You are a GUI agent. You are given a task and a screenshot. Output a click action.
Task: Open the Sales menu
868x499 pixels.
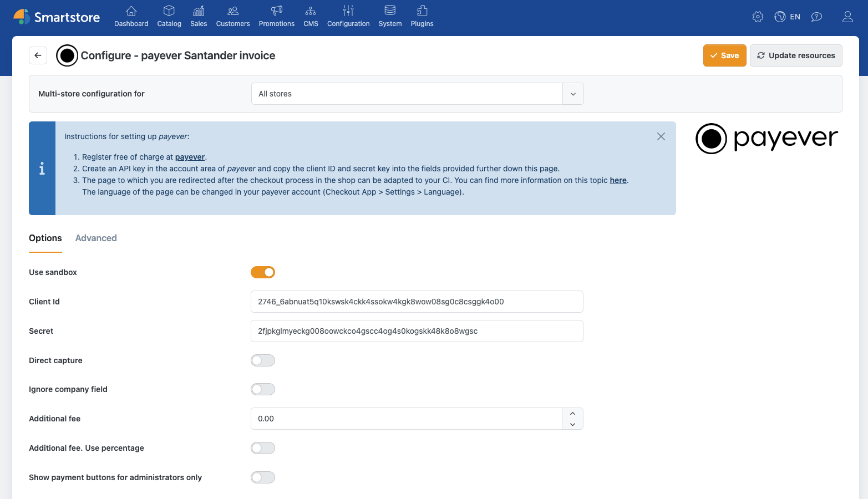click(199, 17)
